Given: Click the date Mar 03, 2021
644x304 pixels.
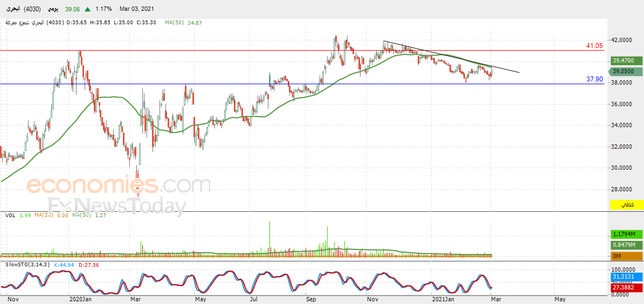Looking at the screenshot, I should click(x=137, y=9).
